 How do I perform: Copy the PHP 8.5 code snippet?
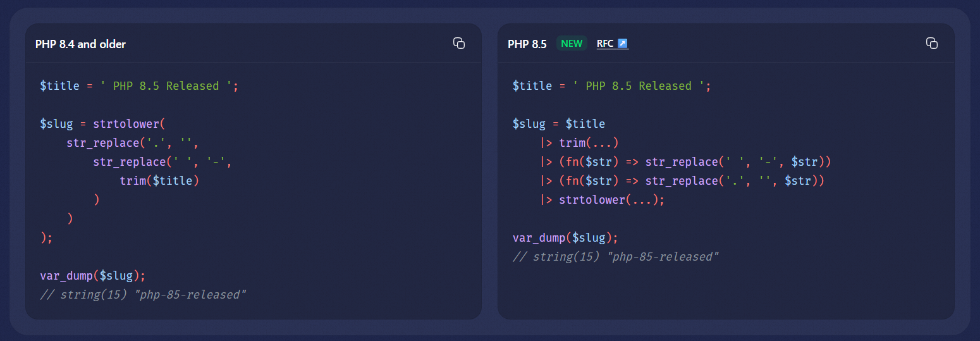pyautogui.click(x=931, y=43)
